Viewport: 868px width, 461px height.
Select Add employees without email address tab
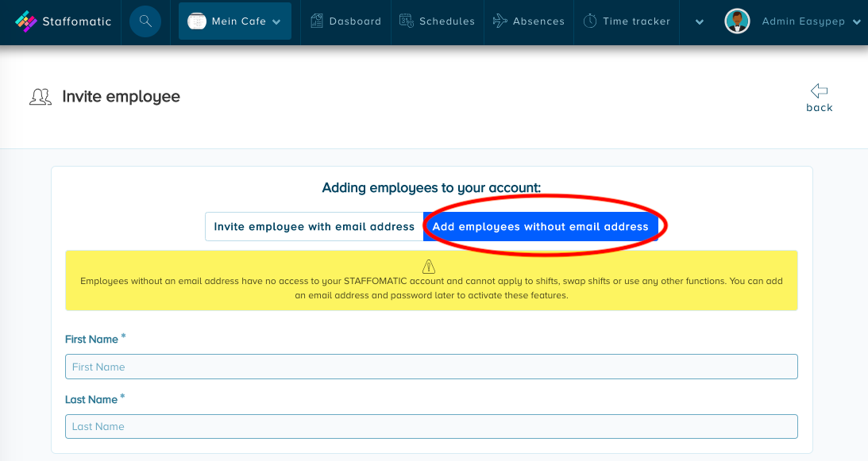tap(540, 226)
